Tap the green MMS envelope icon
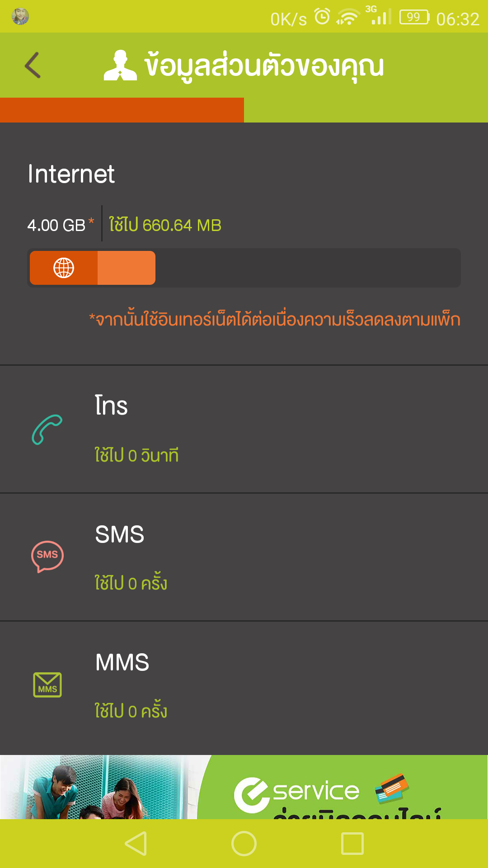Viewport: 488px width, 868px height. pos(47,684)
